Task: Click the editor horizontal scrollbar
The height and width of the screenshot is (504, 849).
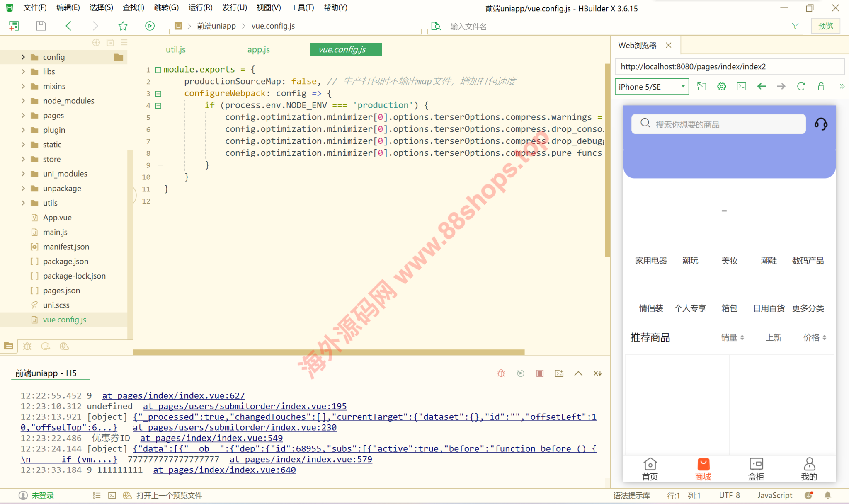Action: (328, 352)
